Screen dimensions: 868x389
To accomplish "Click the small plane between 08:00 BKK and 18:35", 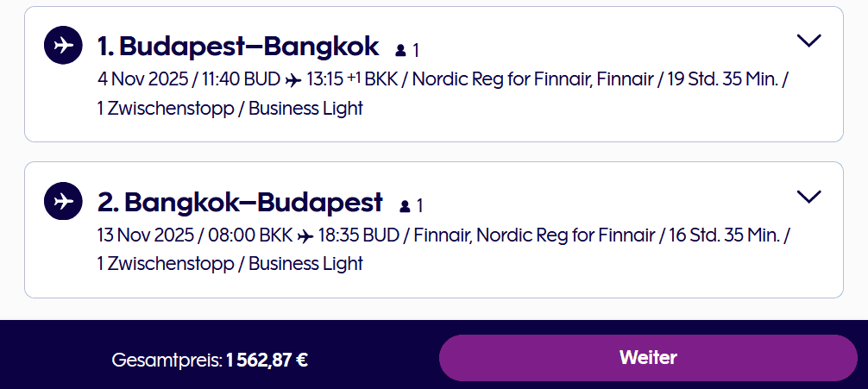I will [x=307, y=235].
